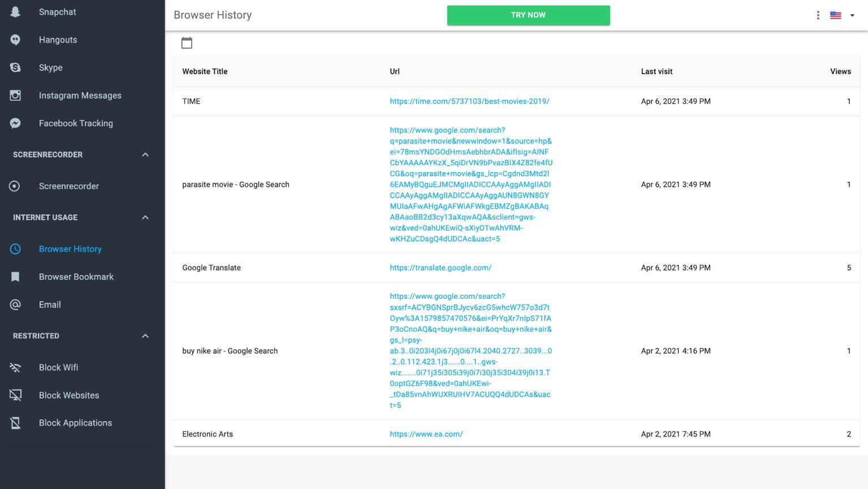
Task: Go to Block Applications
Action: [x=75, y=423]
